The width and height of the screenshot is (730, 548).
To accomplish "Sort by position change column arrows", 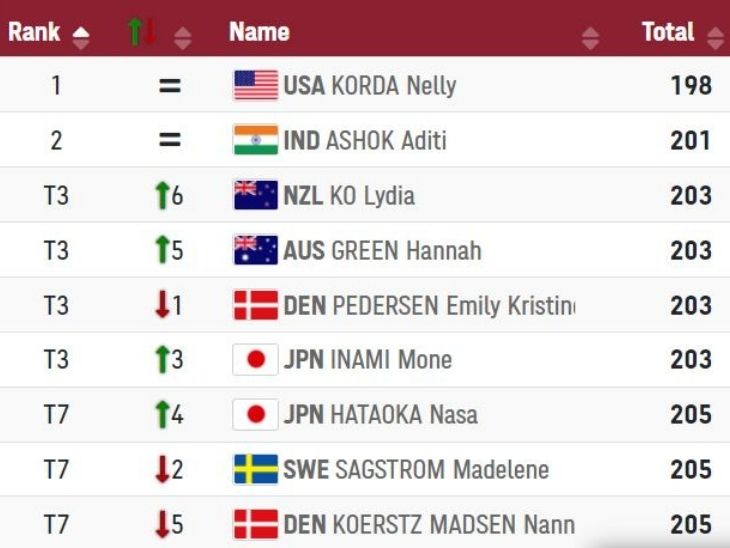I will [x=182, y=37].
